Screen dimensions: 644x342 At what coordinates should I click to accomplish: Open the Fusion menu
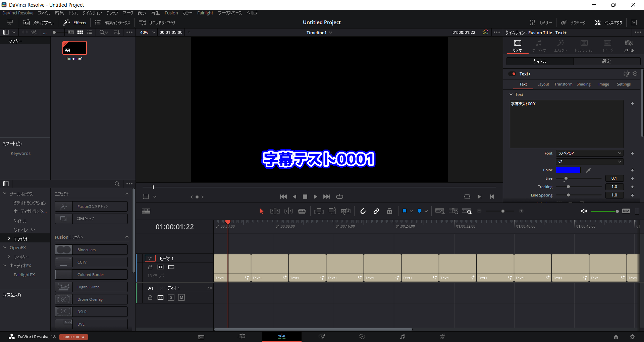coord(171,13)
